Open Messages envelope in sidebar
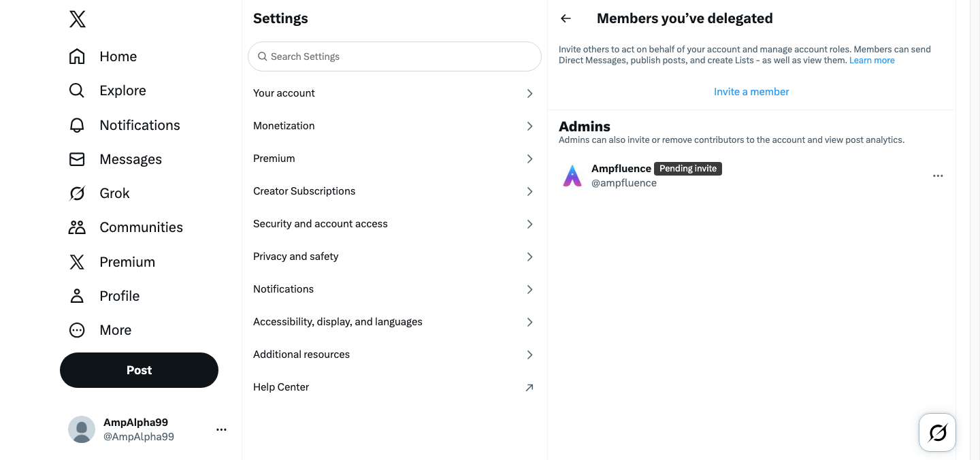Screen dimensions: 980x460 (77, 159)
